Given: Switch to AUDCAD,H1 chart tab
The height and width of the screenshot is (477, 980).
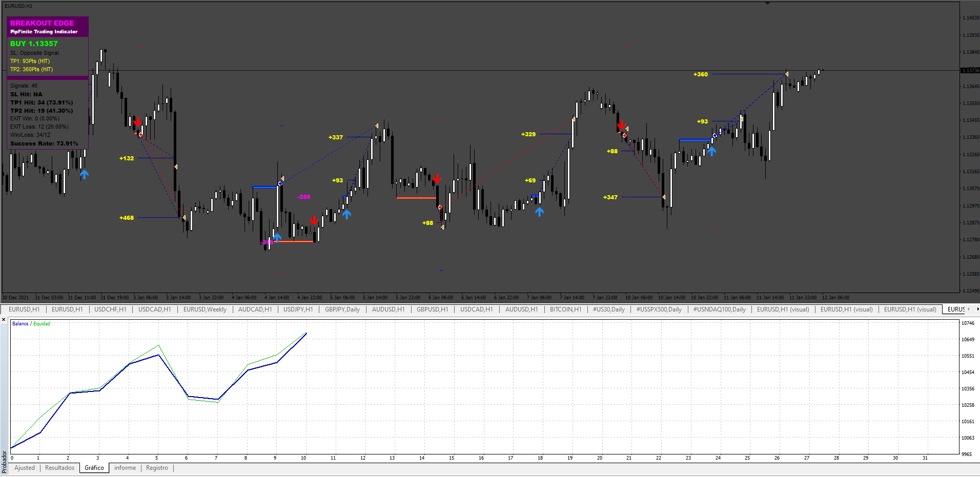Looking at the screenshot, I should pyautogui.click(x=255, y=309).
